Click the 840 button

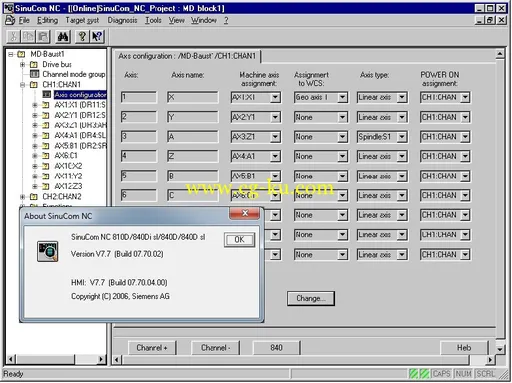[277, 348]
